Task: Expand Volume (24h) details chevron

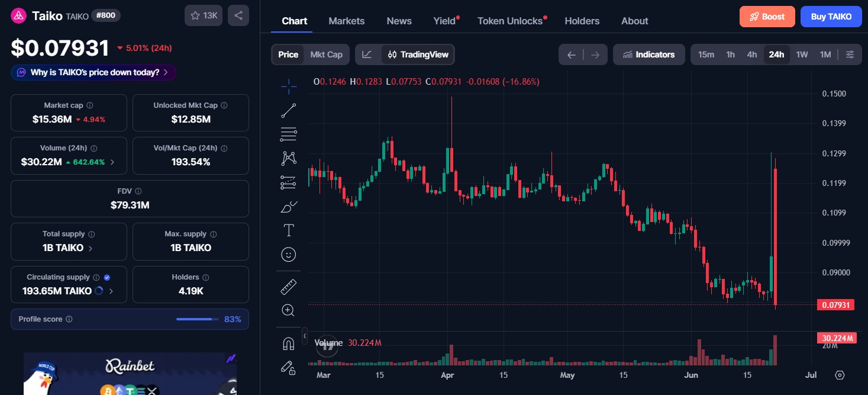Action: coord(112,162)
